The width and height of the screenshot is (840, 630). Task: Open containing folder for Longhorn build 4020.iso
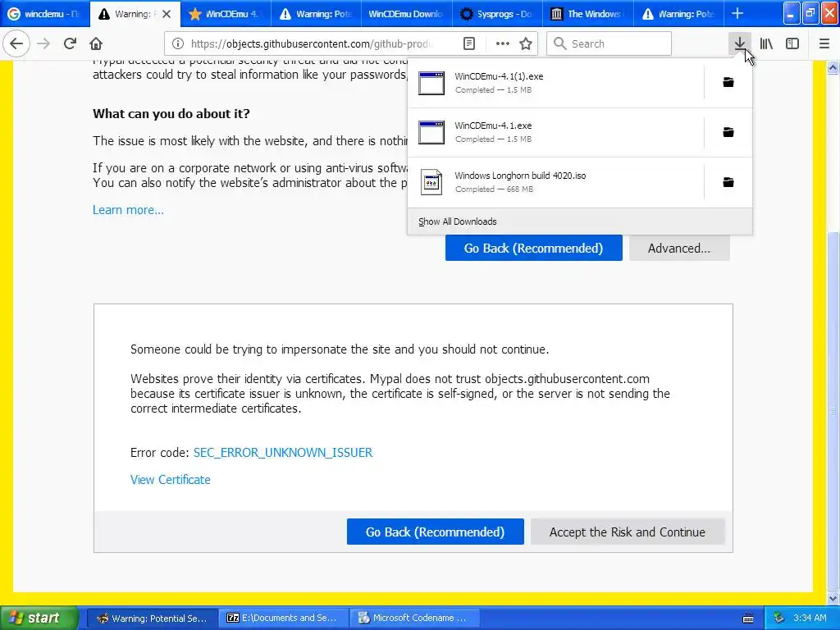point(728,183)
